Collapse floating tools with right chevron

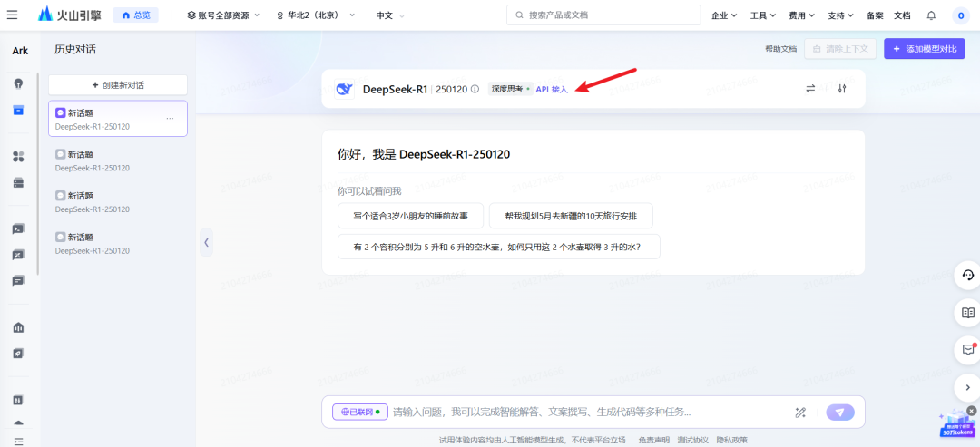coord(968,388)
